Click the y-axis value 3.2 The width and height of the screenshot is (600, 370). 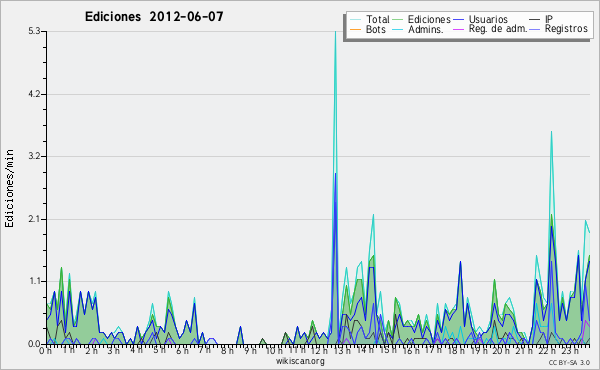(x=34, y=156)
